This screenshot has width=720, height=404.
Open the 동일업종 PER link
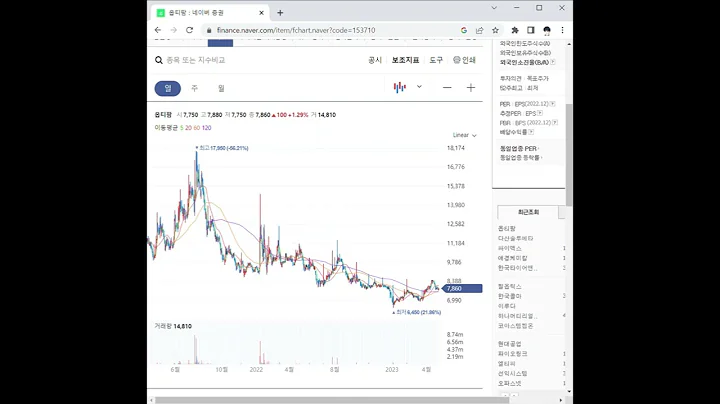tap(519, 148)
